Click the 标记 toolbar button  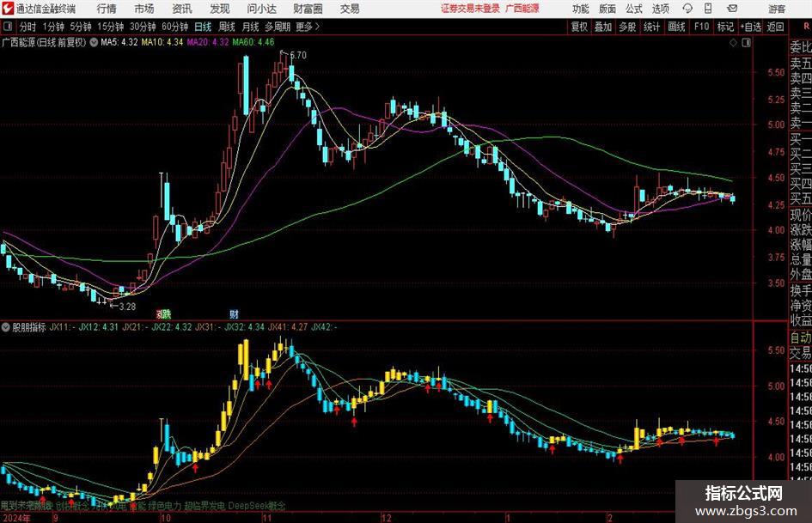pyautogui.click(x=725, y=27)
